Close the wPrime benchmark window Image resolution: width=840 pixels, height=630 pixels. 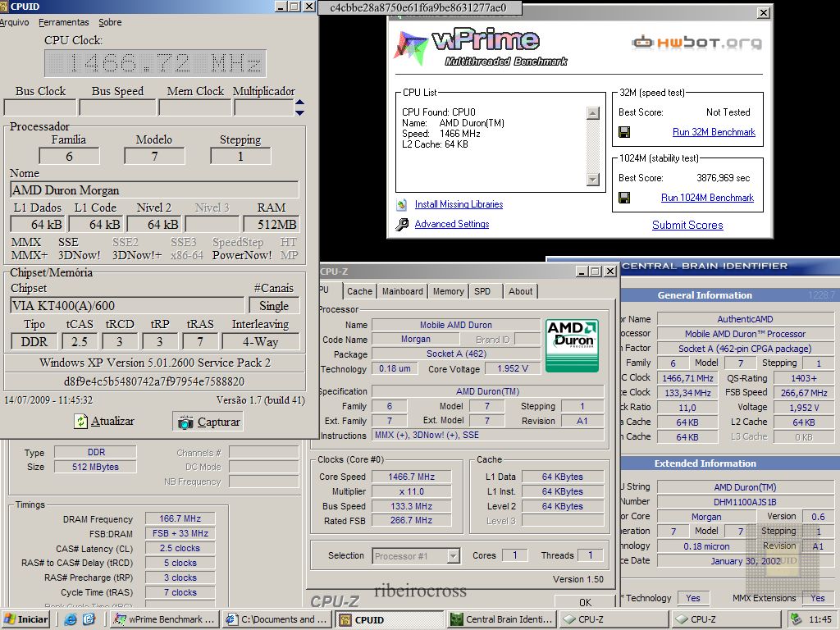(x=764, y=13)
